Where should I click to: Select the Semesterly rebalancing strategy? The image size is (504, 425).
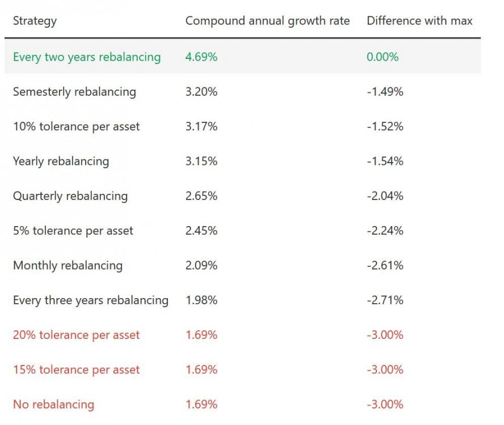click(74, 92)
